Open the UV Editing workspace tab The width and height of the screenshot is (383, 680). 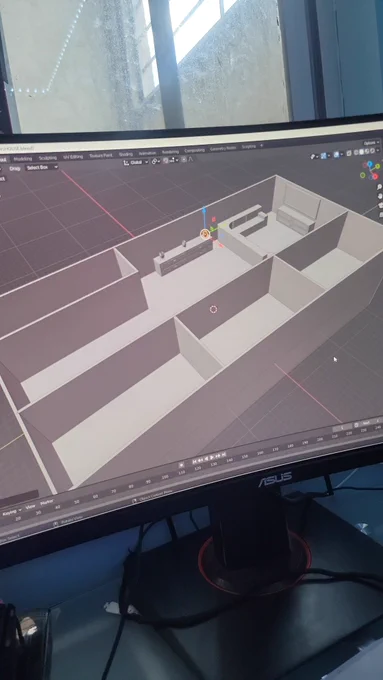tap(73, 157)
